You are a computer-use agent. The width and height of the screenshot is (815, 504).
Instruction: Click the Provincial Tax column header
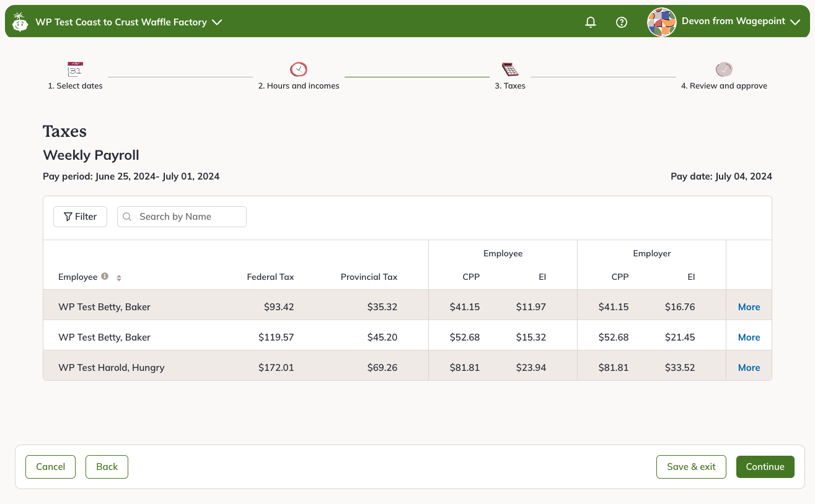[369, 277]
